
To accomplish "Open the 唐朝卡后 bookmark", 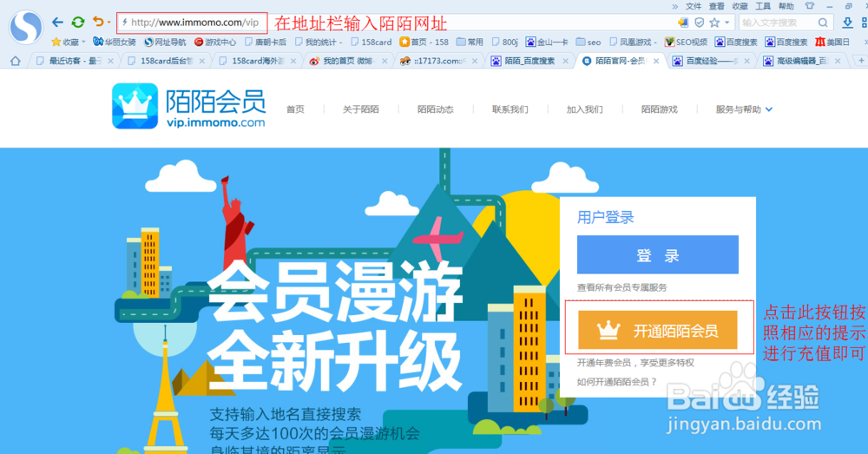I will pyautogui.click(x=265, y=42).
